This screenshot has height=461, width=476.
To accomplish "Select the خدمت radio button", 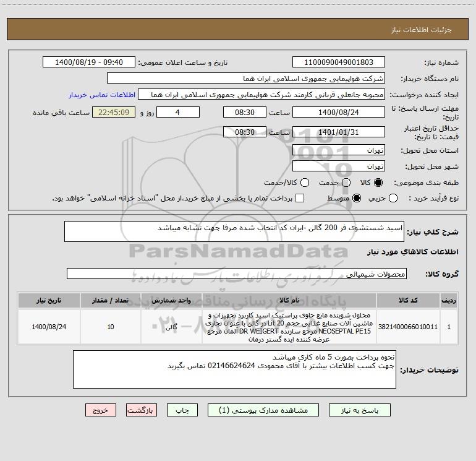I will 346,183.
